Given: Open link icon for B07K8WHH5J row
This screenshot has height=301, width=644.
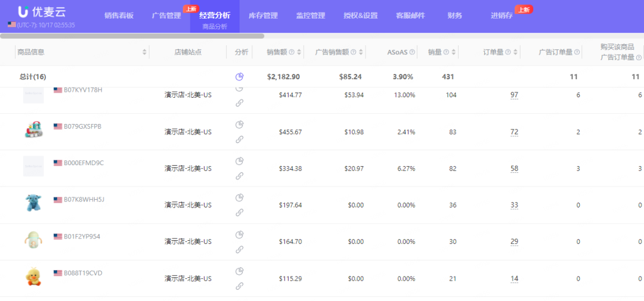Looking at the screenshot, I should (x=240, y=213).
